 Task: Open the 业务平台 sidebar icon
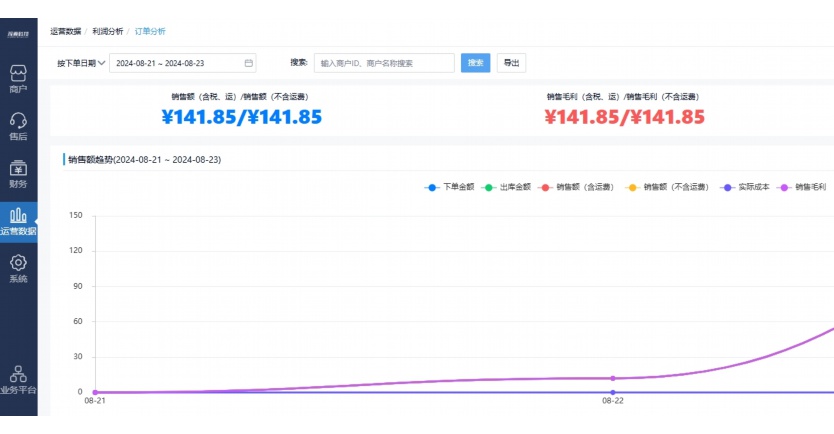pyautogui.click(x=18, y=380)
